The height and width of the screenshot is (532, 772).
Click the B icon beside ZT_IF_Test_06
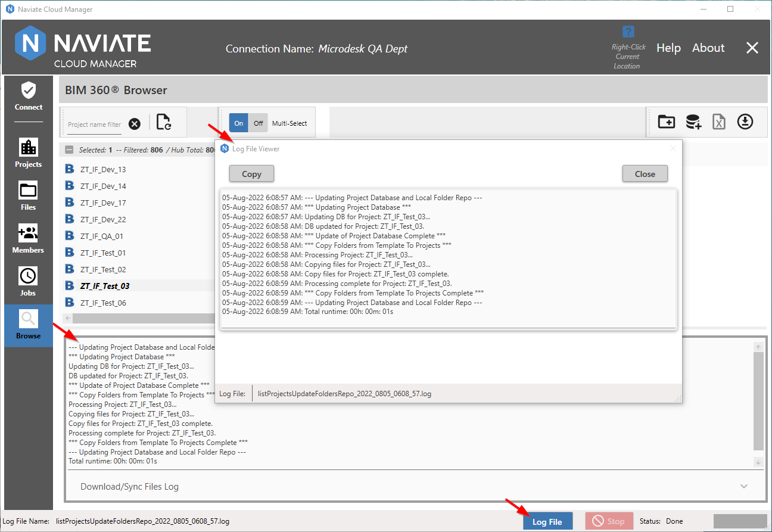click(x=69, y=303)
